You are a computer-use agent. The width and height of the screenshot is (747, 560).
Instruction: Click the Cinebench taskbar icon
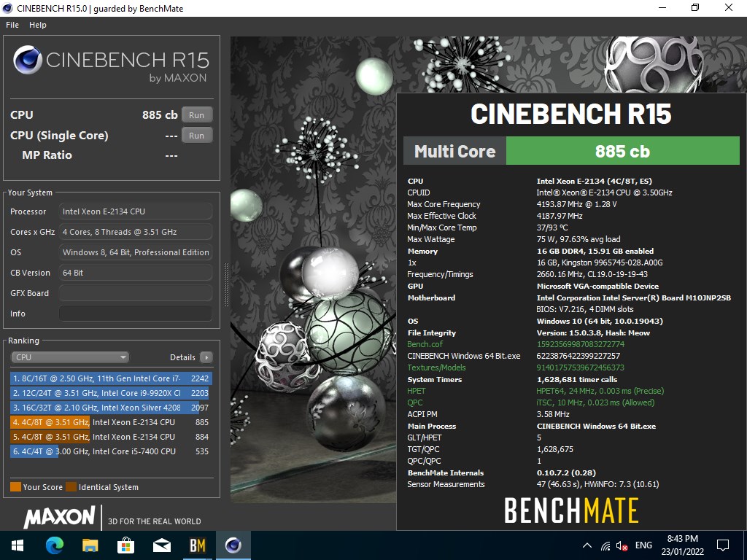(x=233, y=545)
